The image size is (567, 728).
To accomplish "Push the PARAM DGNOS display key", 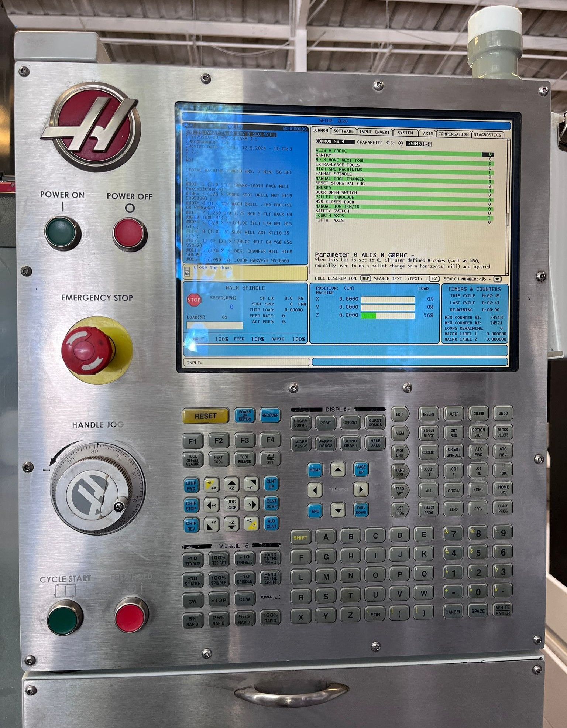I will click(326, 443).
